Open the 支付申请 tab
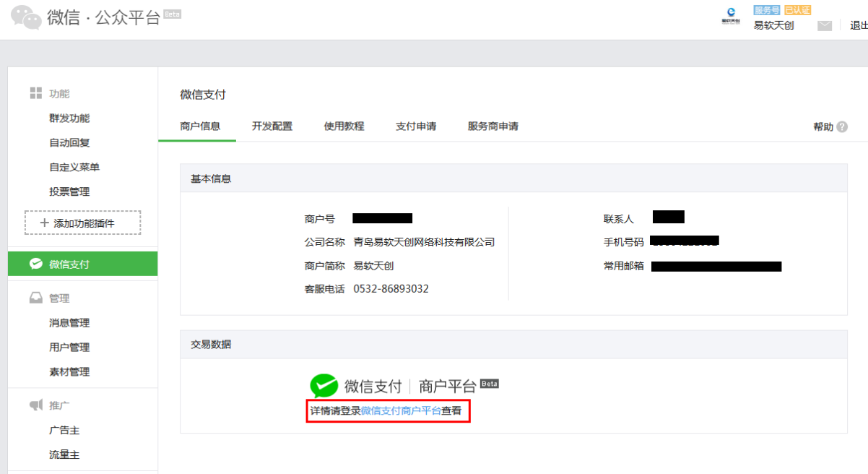The image size is (868, 474). (x=416, y=126)
